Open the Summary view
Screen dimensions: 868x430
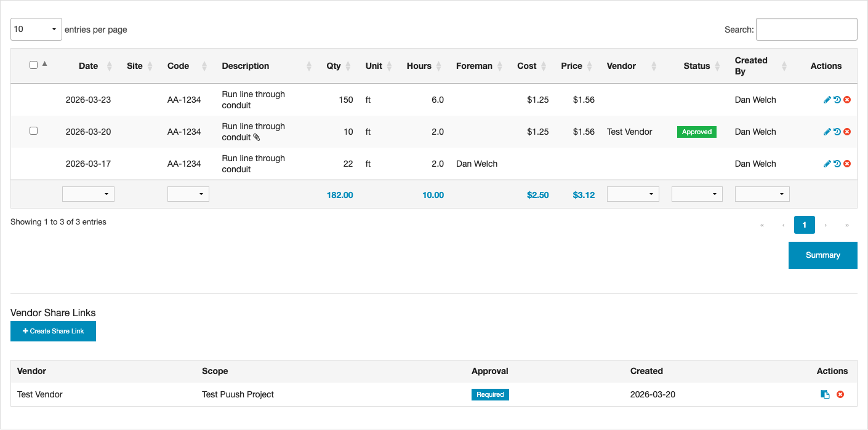click(822, 255)
